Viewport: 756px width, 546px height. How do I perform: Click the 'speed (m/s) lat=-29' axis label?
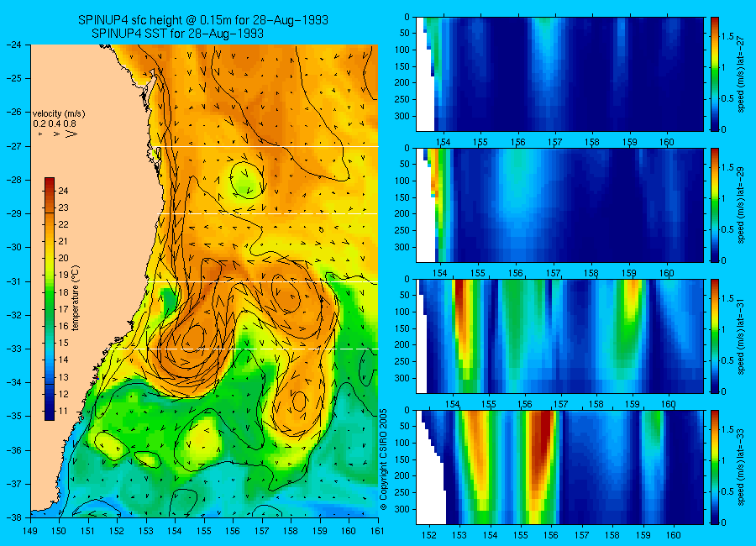(x=742, y=205)
